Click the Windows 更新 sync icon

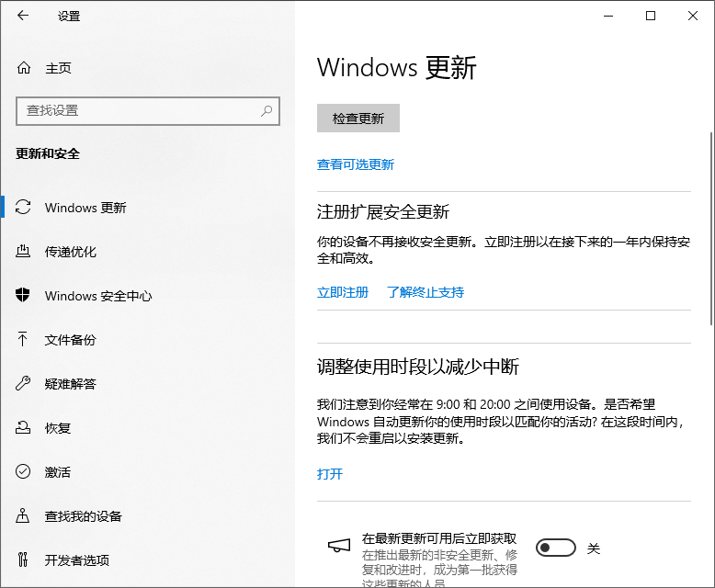23,207
